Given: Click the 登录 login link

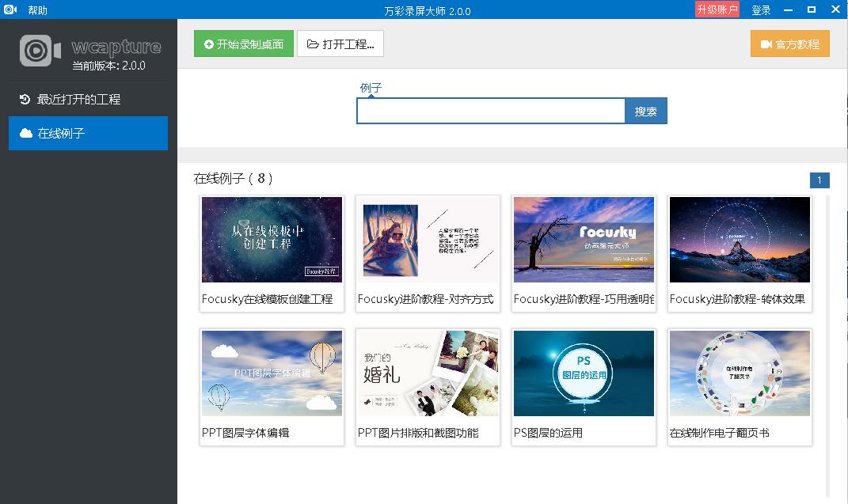Looking at the screenshot, I should [x=761, y=9].
